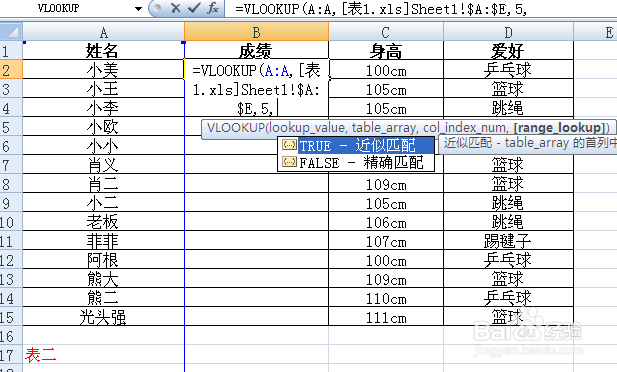Select column D header
The height and width of the screenshot is (372, 617).
[x=508, y=32]
